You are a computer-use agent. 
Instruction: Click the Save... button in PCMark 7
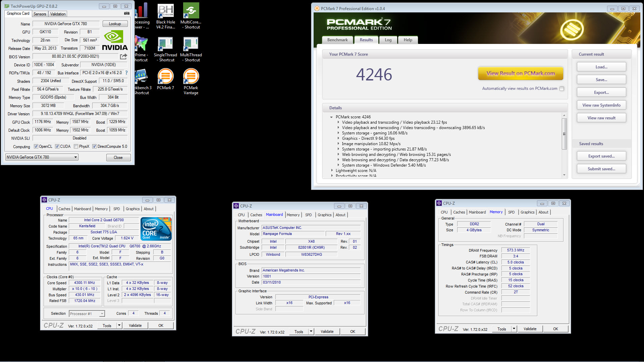point(601,80)
